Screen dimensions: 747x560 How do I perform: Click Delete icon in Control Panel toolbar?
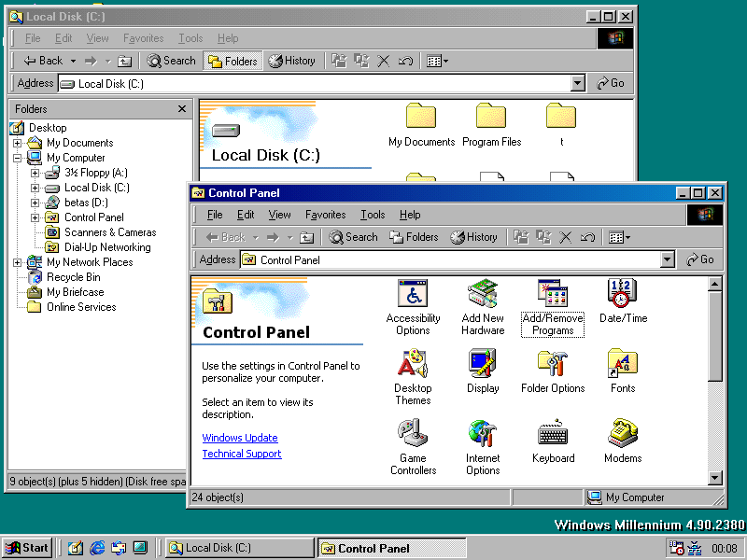(x=566, y=237)
